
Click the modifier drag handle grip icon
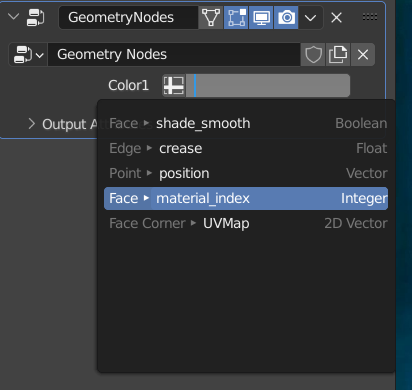tap(370, 17)
